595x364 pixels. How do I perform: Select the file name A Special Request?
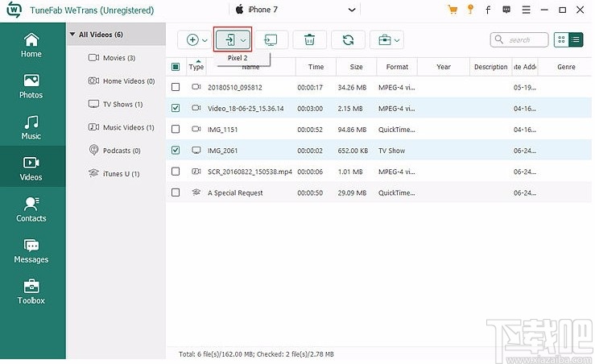pos(235,192)
